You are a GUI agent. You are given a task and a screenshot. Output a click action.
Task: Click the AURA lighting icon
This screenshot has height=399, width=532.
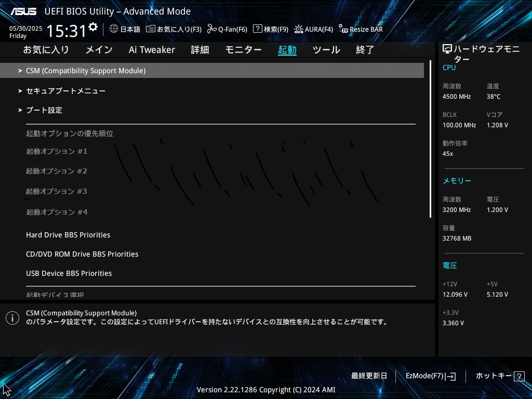tap(299, 29)
